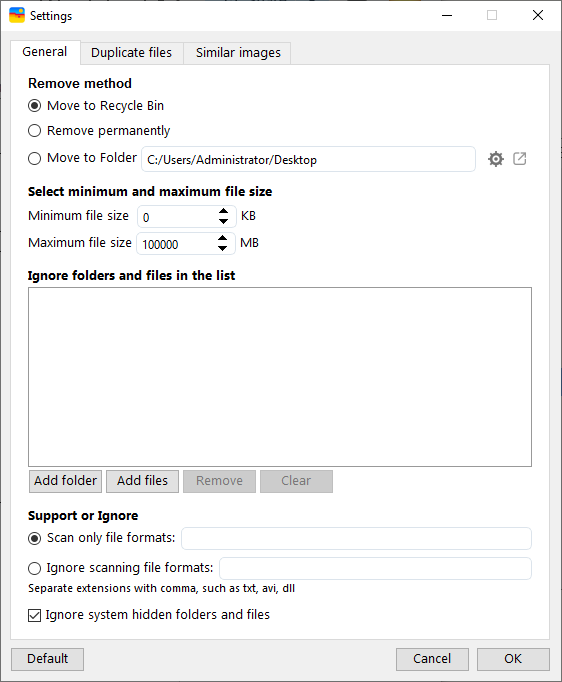Confirm settings with the OK button
Viewport: 562px width, 682px height.
tap(513, 659)
